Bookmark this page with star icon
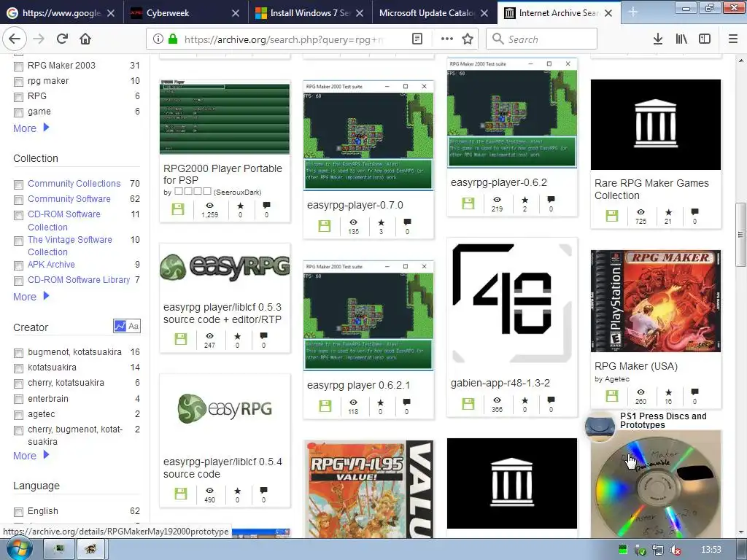 point(468,39)
